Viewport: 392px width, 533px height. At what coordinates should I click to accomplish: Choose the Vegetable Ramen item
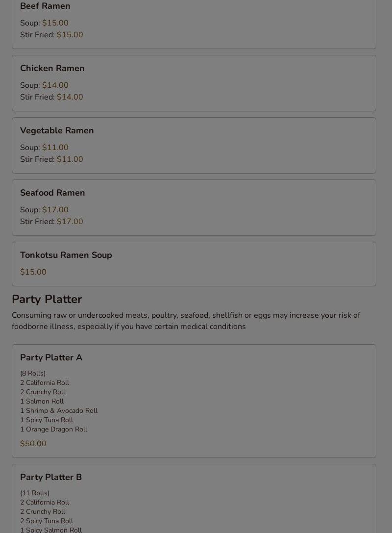click(194, 146)
